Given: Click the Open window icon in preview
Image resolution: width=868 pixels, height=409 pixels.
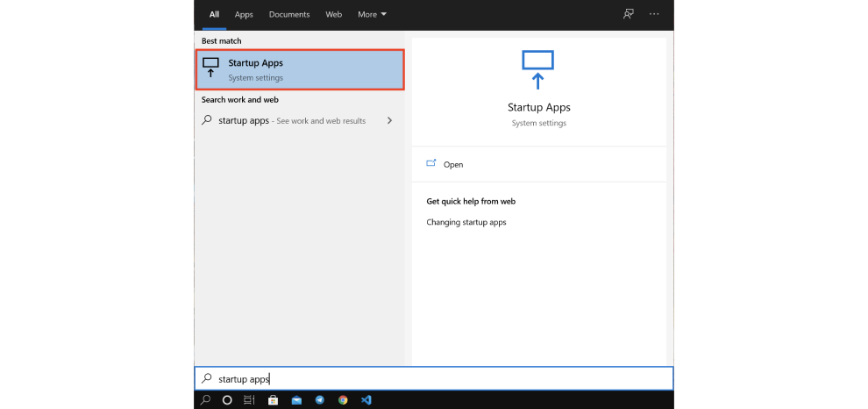Looking at the screenshot, I should pos(431,163).
